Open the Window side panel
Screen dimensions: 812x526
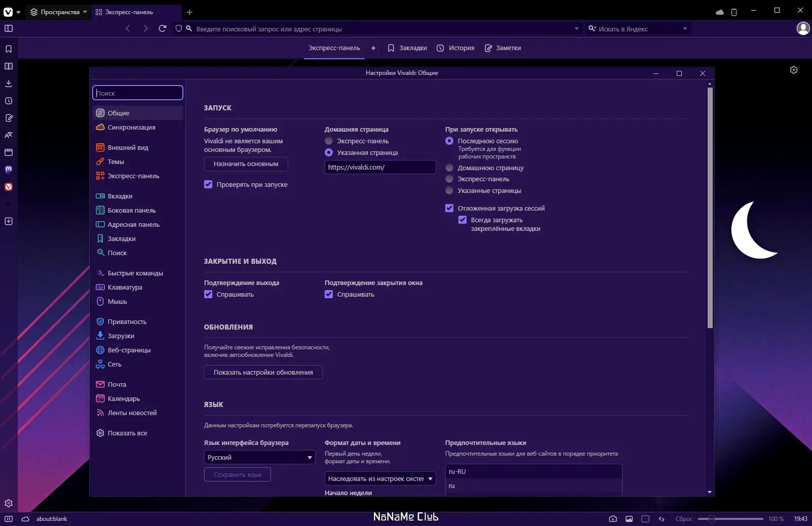tap(9, 152)
